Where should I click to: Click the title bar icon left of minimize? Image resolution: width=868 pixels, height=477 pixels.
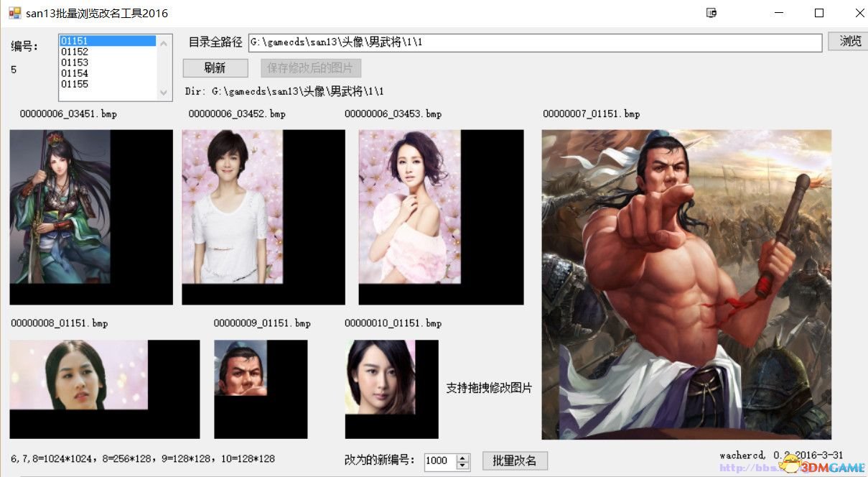711,13
